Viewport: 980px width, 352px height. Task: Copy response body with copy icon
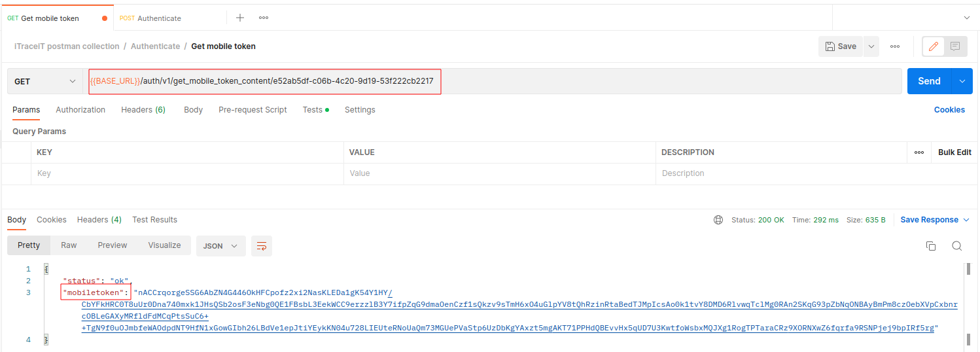click(x=931, y=246)
